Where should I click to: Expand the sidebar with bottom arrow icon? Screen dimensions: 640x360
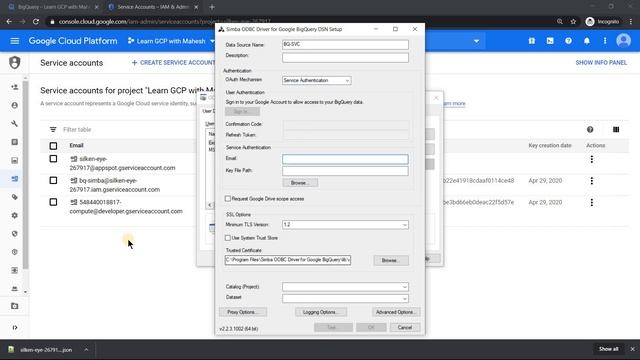pos(15,327)
